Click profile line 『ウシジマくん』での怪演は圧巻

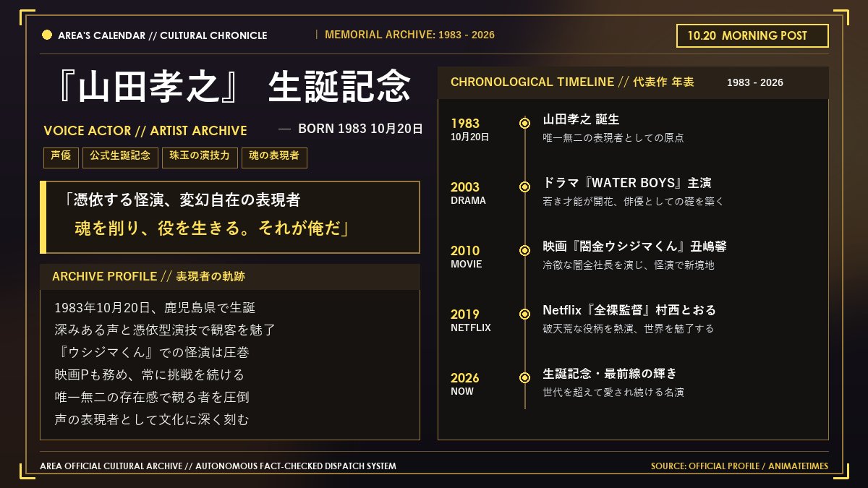[153, 353]
